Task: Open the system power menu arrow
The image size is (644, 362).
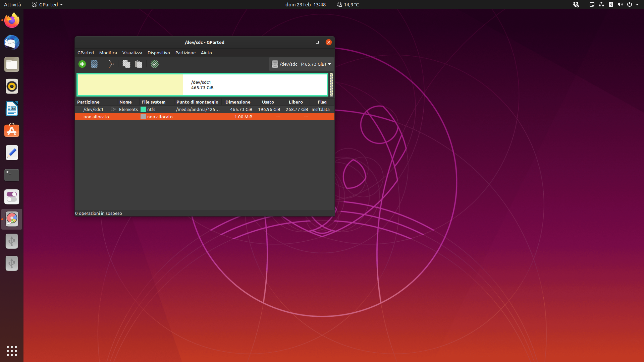Action: point(637,5)
